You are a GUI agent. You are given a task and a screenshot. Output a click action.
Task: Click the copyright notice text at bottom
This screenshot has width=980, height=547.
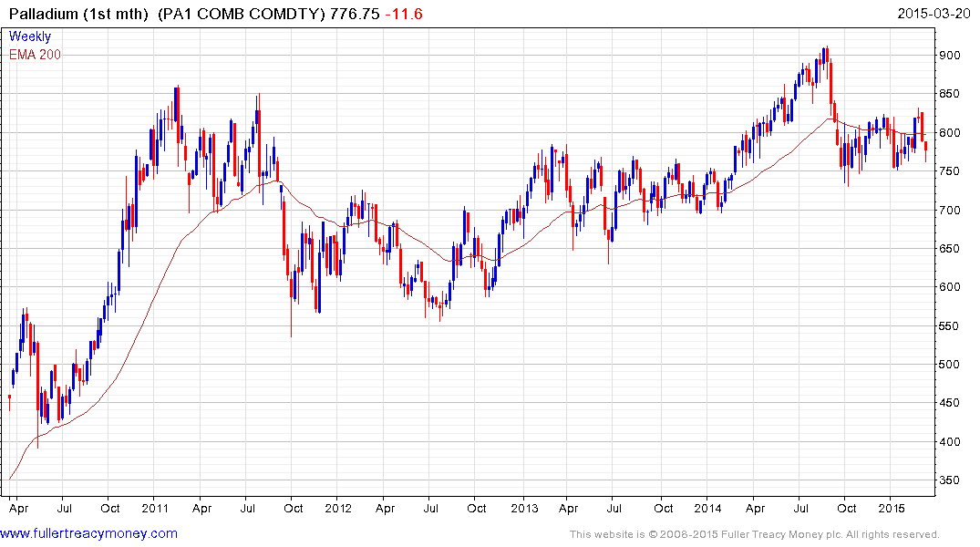tap(755, 534)
